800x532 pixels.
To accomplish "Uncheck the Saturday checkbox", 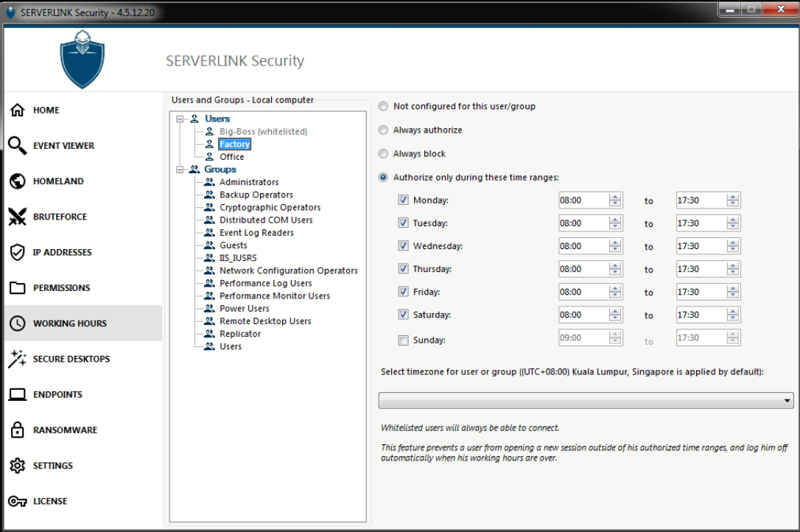I will (x=403, y=315).
